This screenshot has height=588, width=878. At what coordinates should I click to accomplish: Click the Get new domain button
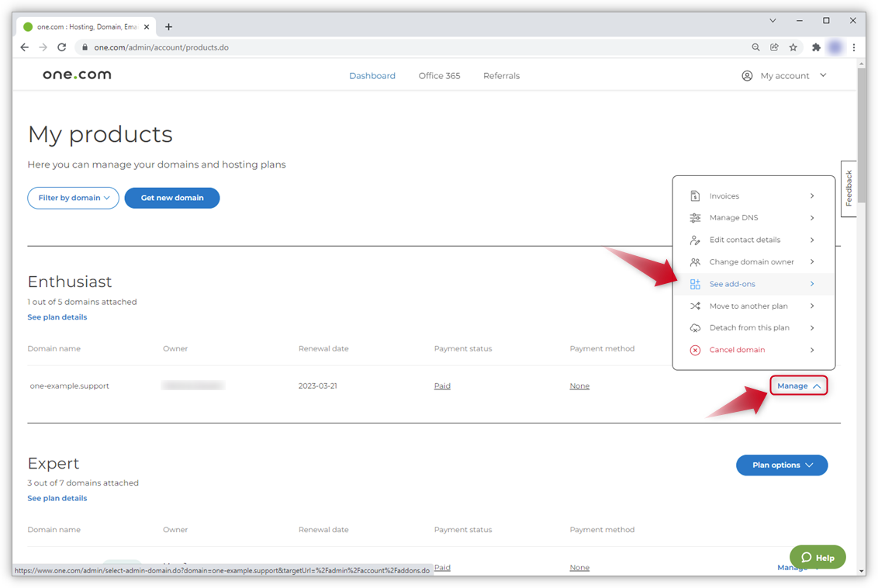(x=172, y=198)
